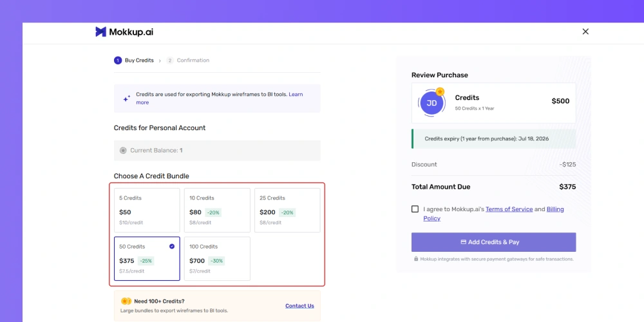This screenshot has width=644, height=322.
Task: Click the $375 Total Amount Due value
Action: pos(567,187)
